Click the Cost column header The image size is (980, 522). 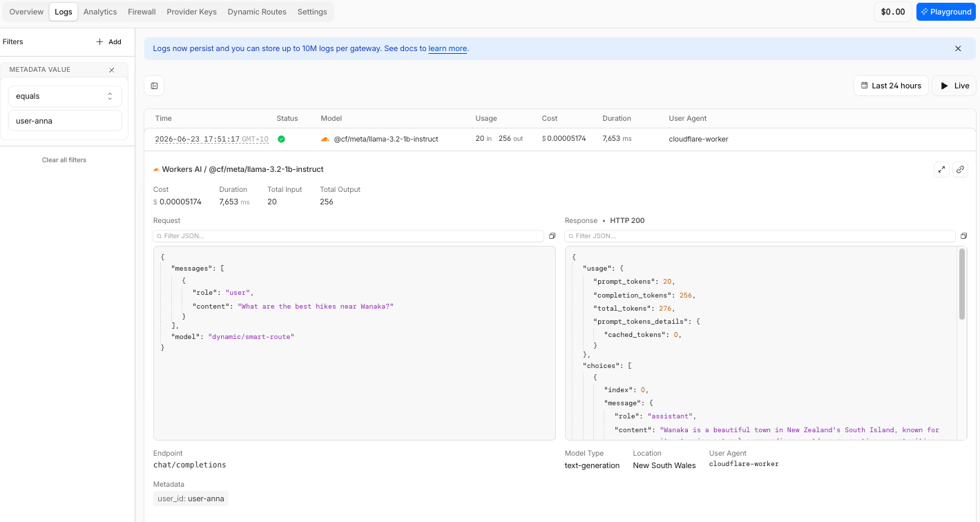[x=550, y=119]
